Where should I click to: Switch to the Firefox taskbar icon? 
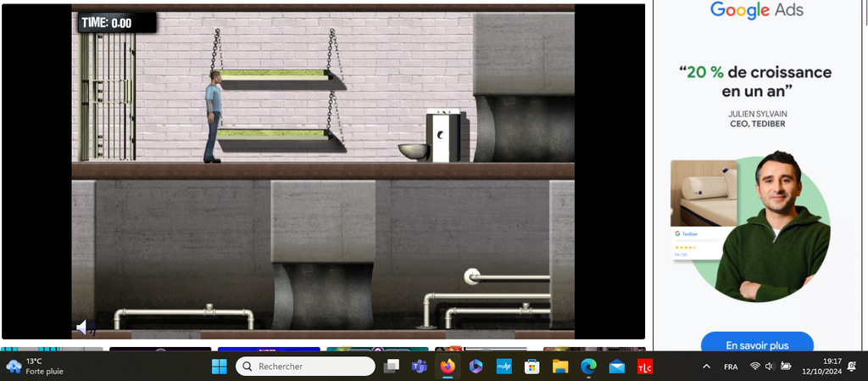(x=447, y=367)
